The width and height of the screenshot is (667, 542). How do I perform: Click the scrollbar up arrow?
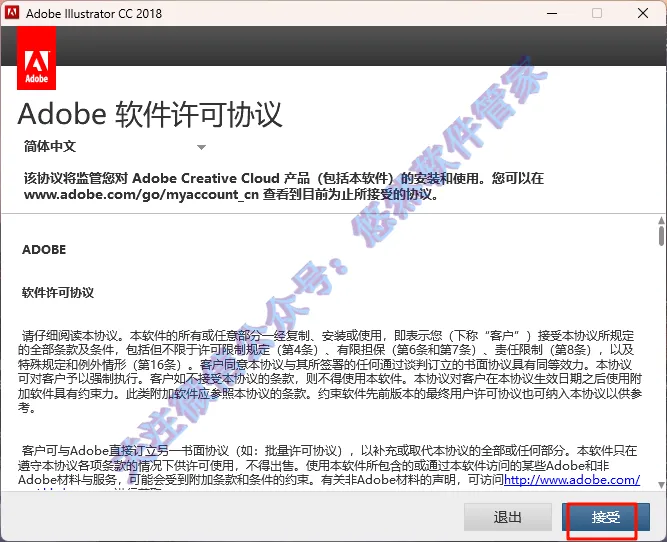click(x=661, y=220)
